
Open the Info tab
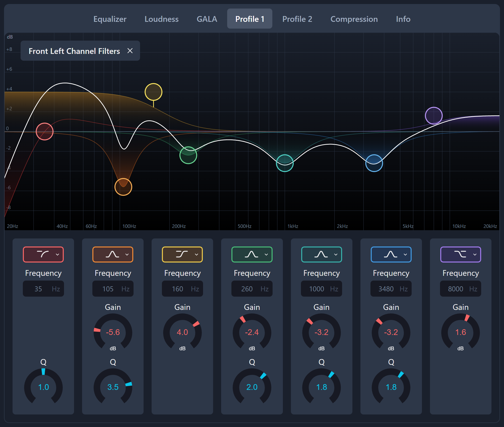click(x=403, y=19)
